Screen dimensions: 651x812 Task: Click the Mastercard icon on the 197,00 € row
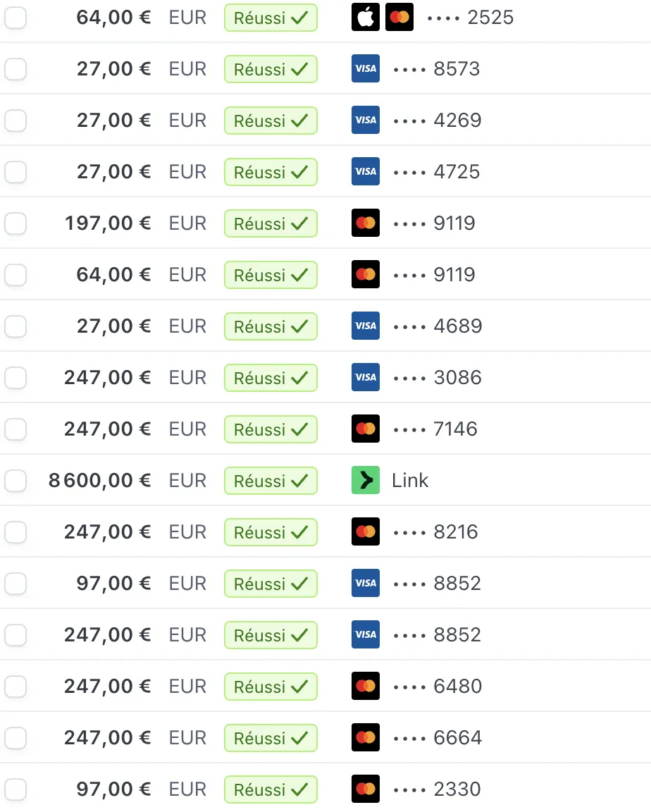[366, 223]
